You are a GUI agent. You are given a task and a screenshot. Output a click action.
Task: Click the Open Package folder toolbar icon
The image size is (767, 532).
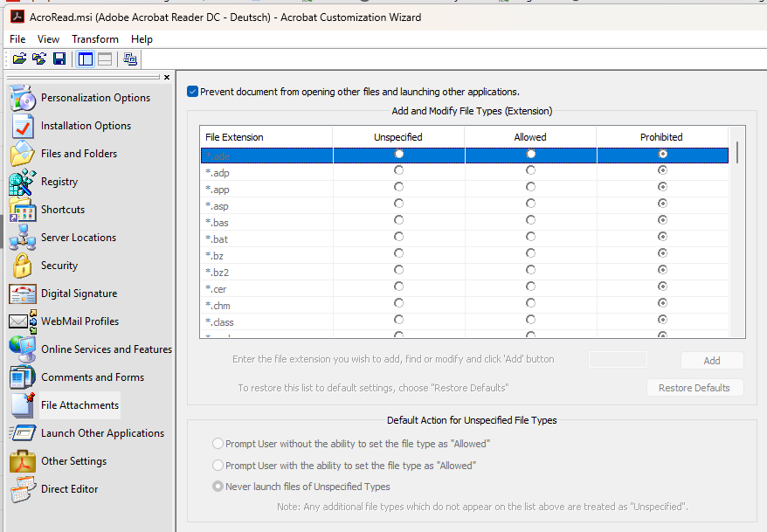19,59
